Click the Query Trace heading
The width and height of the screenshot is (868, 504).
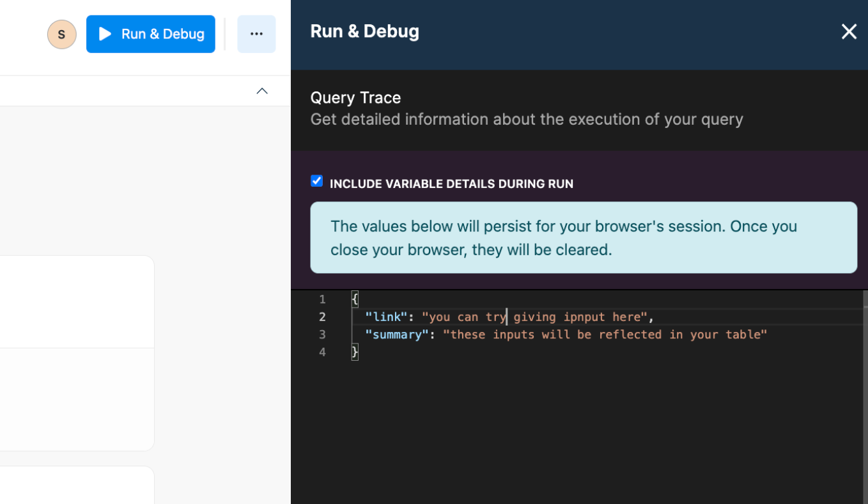point(355,98)
